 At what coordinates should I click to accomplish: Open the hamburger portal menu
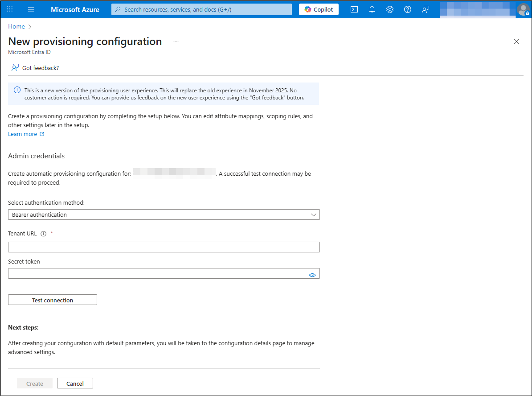31,9
